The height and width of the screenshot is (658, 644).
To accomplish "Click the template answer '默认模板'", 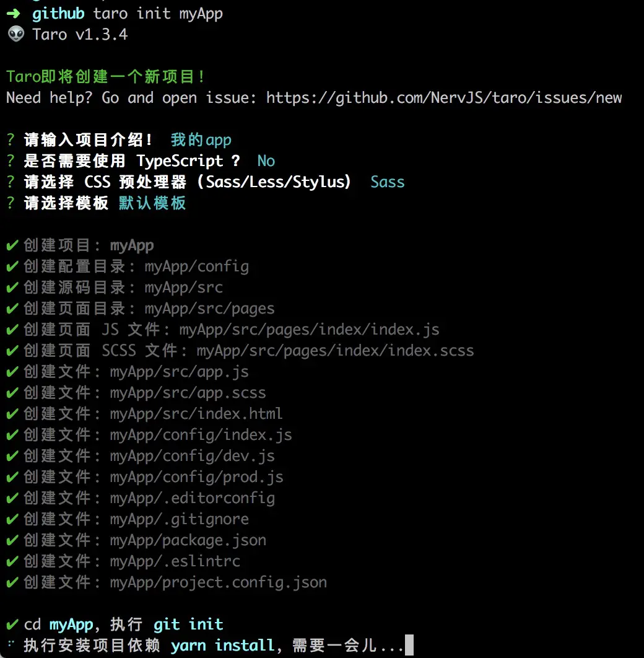I will point(152,203).
